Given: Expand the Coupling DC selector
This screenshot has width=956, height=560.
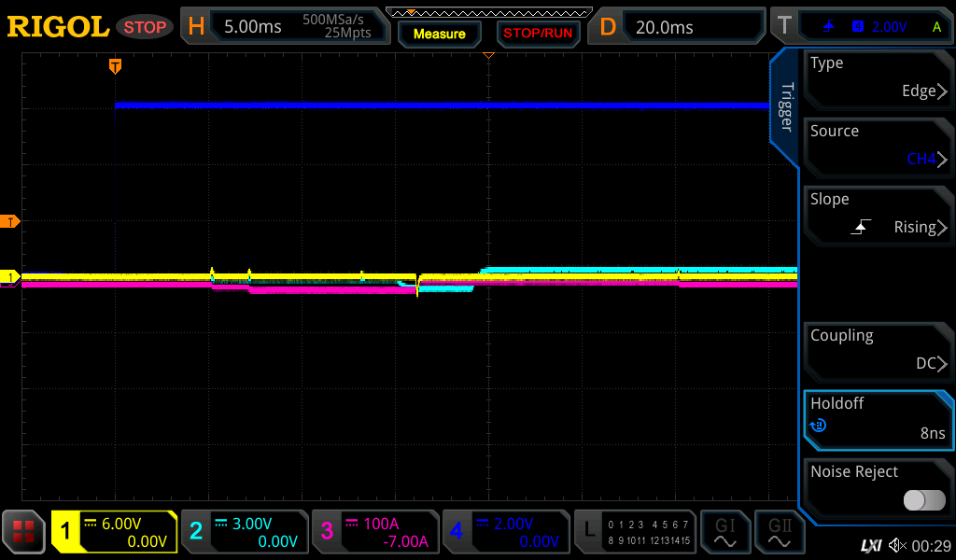Looking at the screenshot, I should point(878,351).
